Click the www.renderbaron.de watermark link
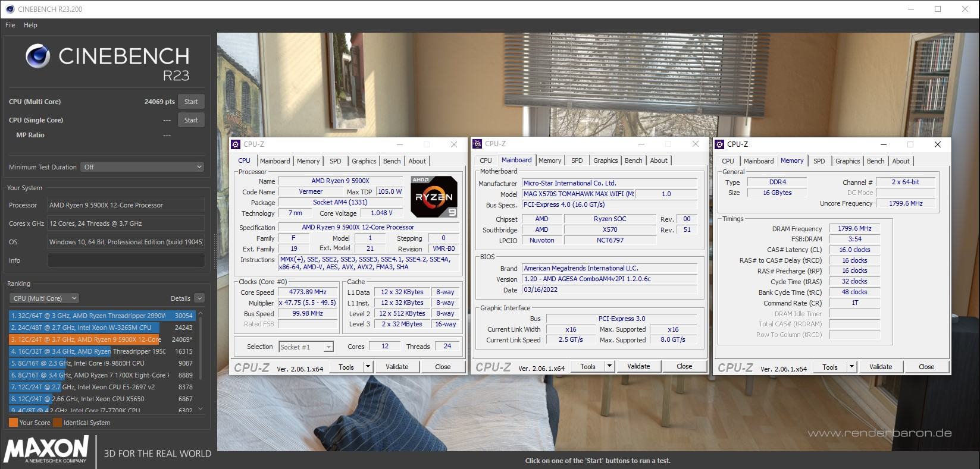 (x=879, y=433)
